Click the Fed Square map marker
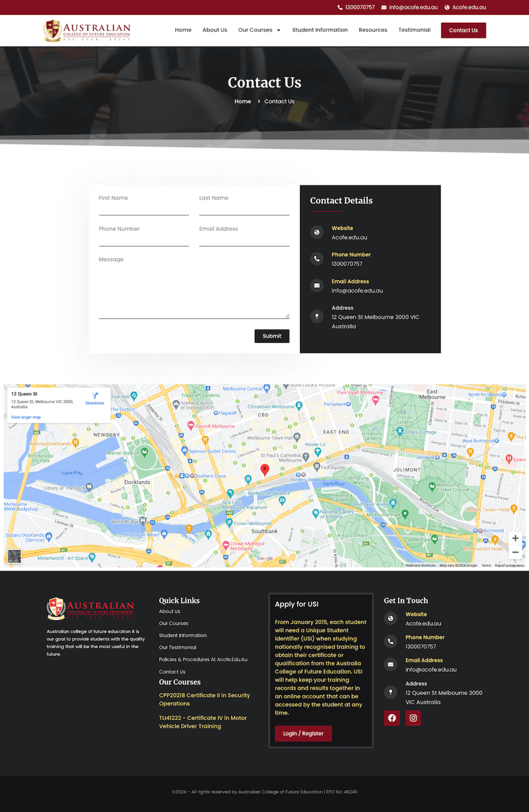 click(317, 466)
